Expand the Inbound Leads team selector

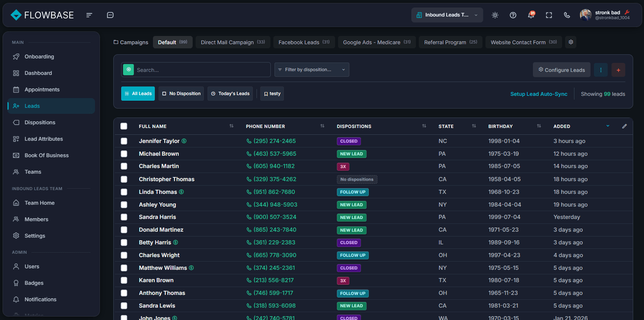[x=447, y=15]
